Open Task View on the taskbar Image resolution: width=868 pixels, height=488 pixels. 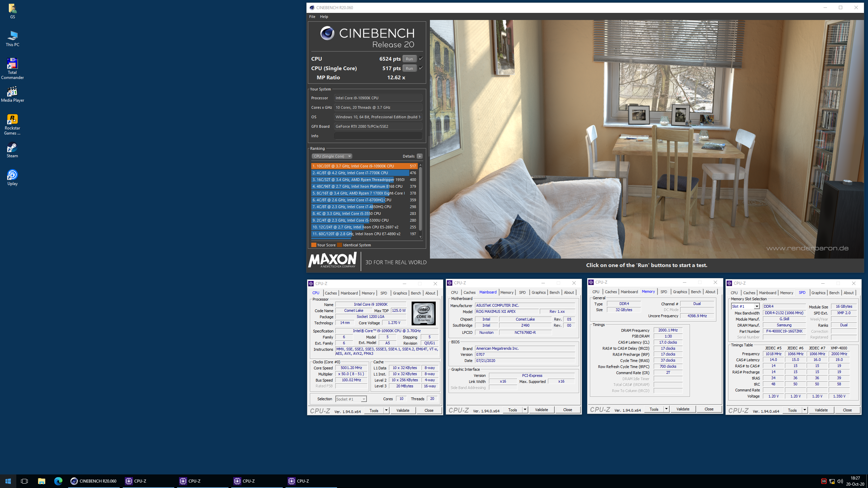pyautogui.click(x=24, y=481)
